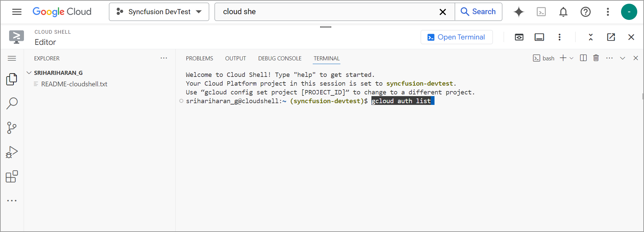This screenshot has width=644, height=232.
Task: Open the Source Control view
Action: point(12,128)
